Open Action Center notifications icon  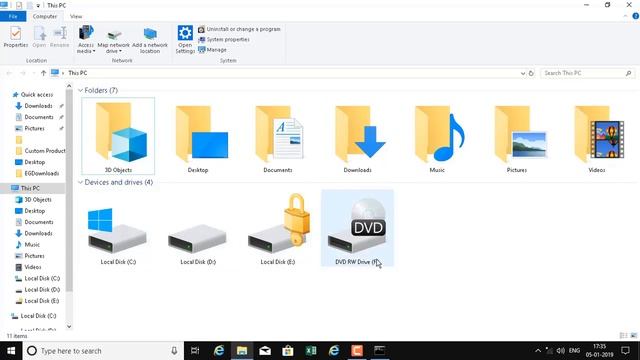point(625,351)
